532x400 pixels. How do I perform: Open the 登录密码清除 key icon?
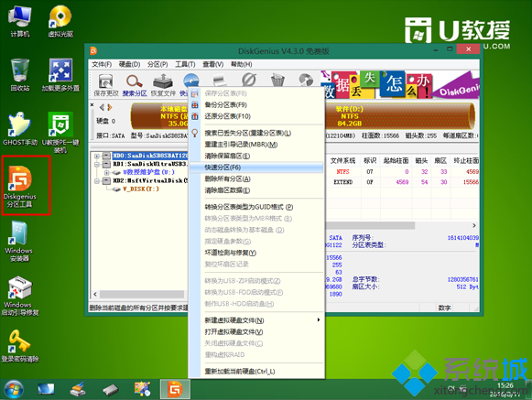click(19, 346)
